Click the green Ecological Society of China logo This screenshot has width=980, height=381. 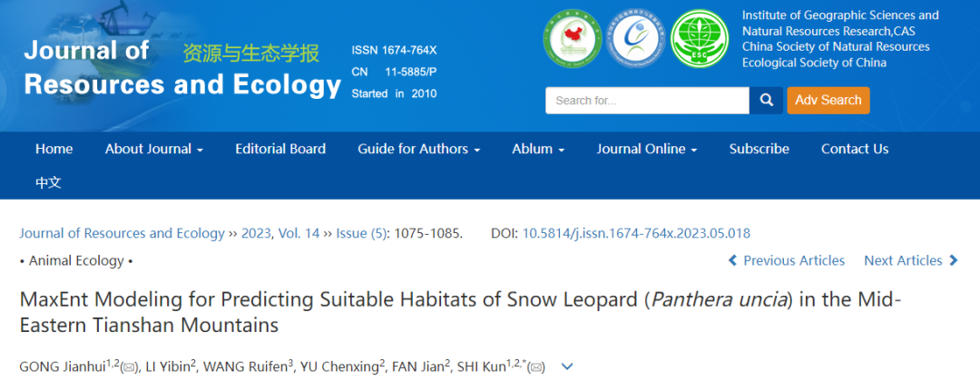(699, 39)
